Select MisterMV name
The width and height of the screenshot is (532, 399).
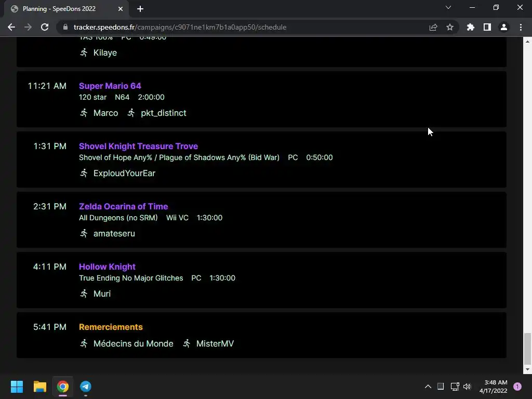[x=215, y=344]
